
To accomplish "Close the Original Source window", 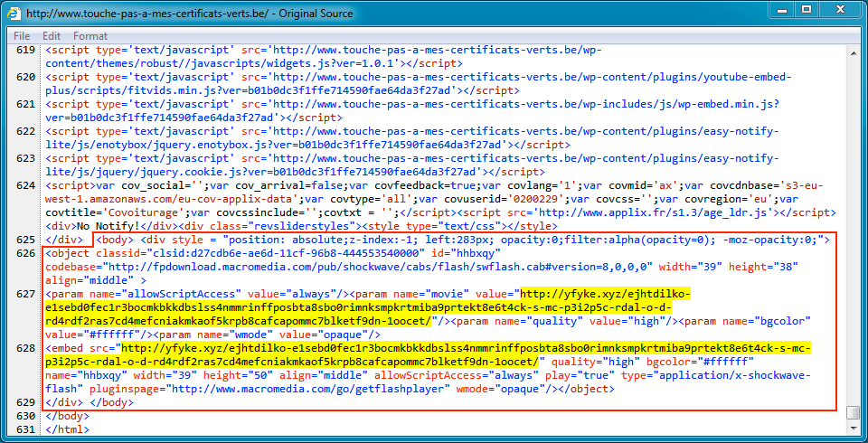I will pos(840,9).
